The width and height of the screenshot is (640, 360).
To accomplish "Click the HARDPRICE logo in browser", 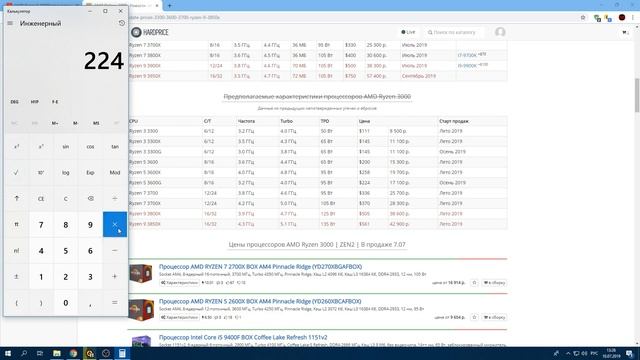I will tap(150, 32).
